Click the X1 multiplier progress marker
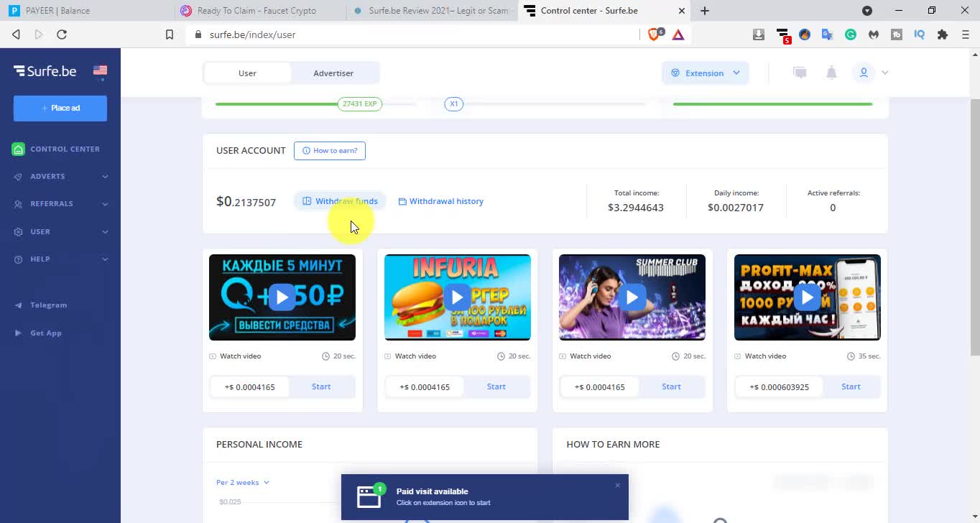980x523 pixels. (x=453, y=104)
